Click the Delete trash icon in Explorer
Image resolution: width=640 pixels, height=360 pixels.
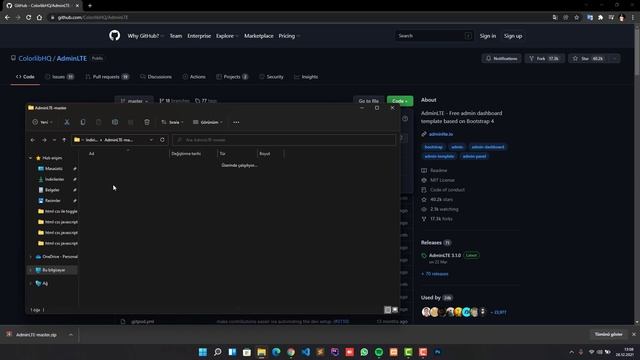[x=147, y=122]
